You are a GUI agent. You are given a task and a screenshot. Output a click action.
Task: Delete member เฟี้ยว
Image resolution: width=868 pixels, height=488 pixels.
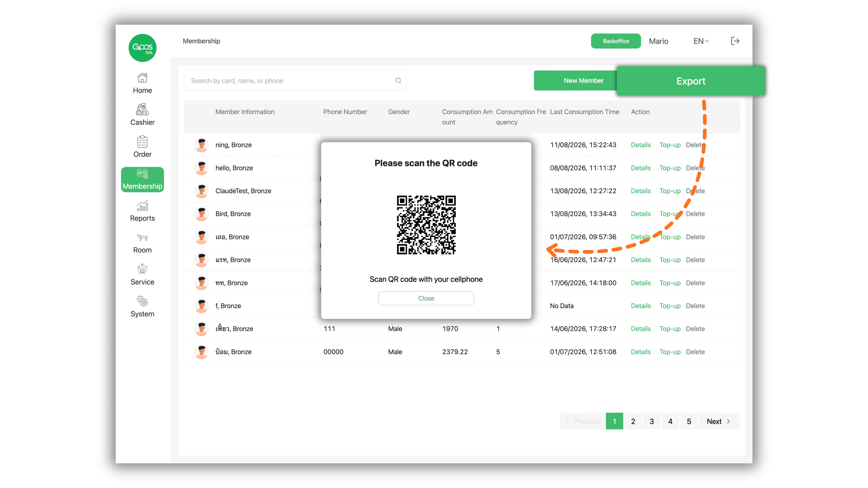[696, 329]
